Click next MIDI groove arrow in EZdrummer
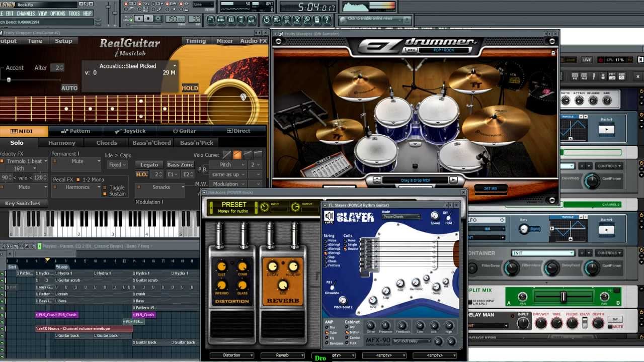644x362 pixels. (453, 179)
